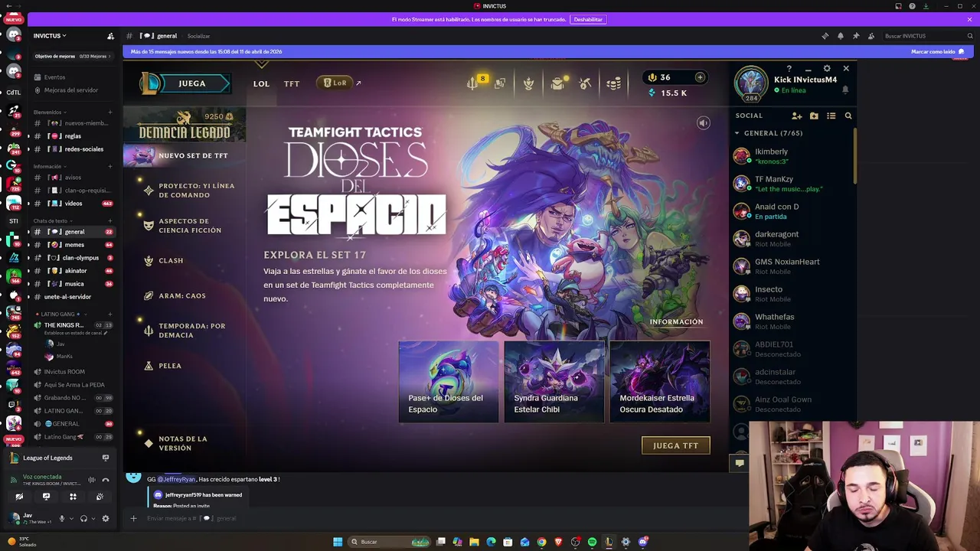This screenshot has height=551, width=980.
Task: Select the Clash menu item
Action: pos(171,261)
